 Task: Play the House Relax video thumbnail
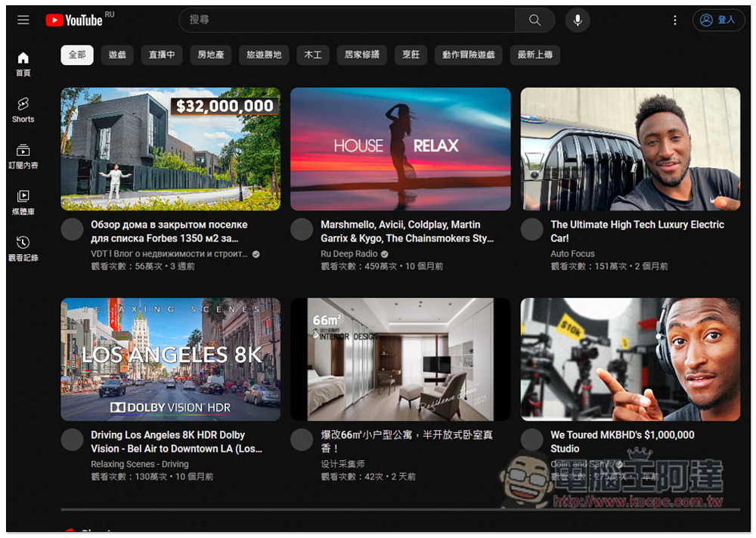click(x=400, y=149)
